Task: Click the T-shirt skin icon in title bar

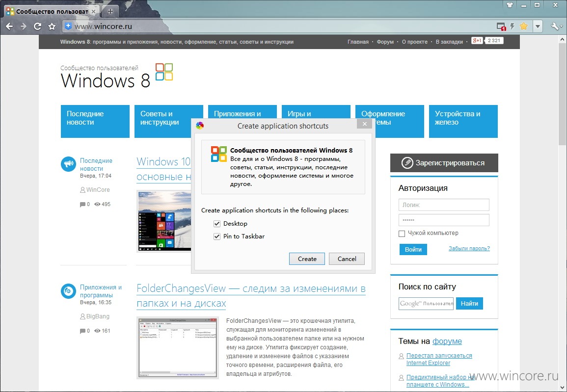Action: pyautogui.click(x=510, y=5)
